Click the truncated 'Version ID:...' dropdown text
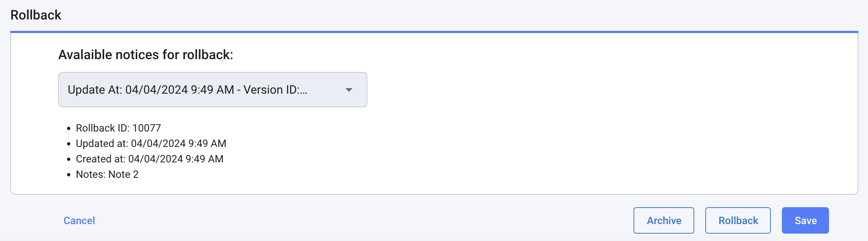 pyautogui.click(x=275, y=90)
